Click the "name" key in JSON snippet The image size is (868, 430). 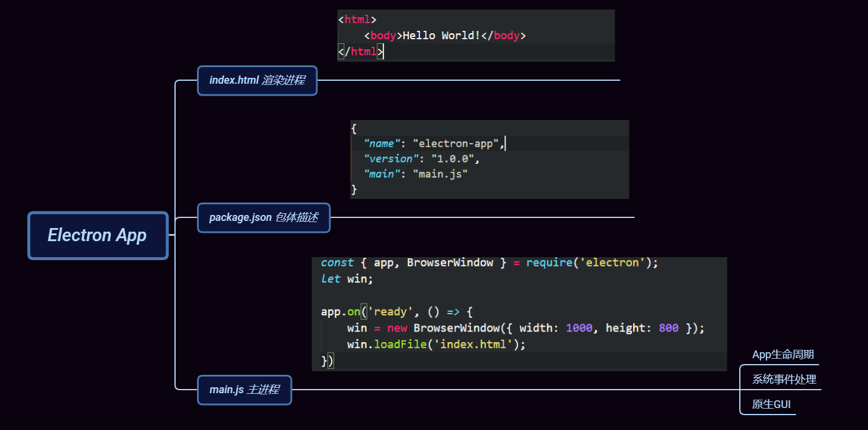(381, 143)
